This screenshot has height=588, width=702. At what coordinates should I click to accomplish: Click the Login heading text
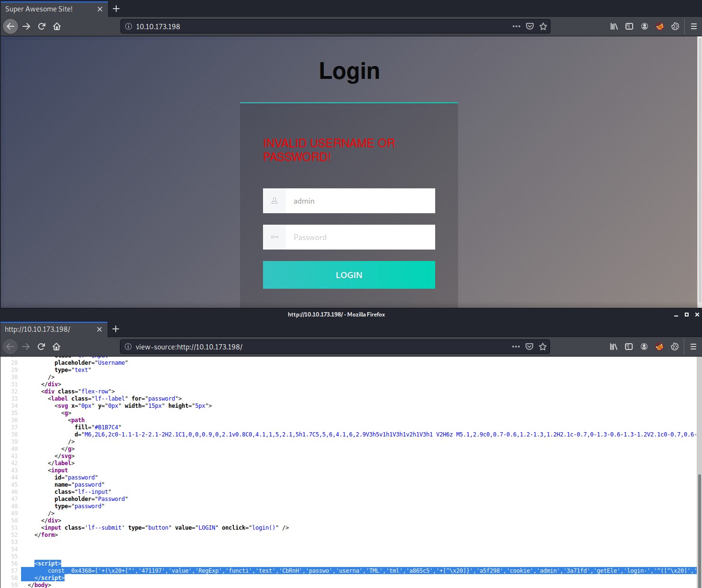pos(349,71)
